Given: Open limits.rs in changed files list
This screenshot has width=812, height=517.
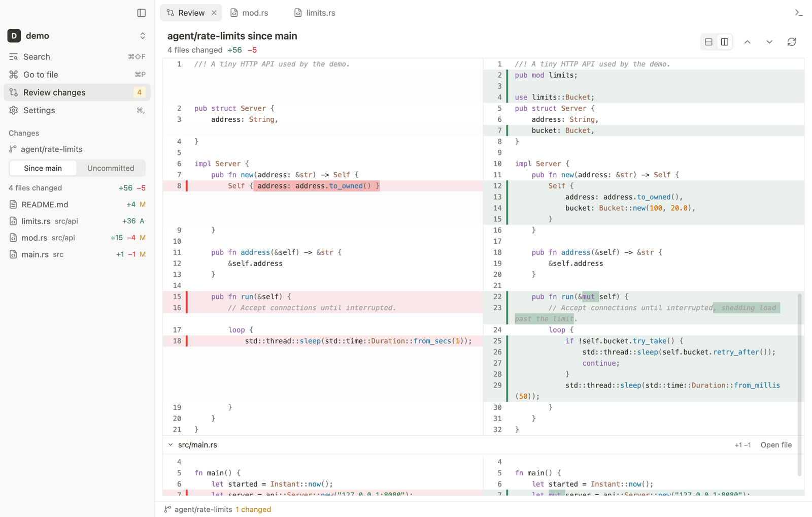Looking at the screenshot, I should (x=77, y=221).
